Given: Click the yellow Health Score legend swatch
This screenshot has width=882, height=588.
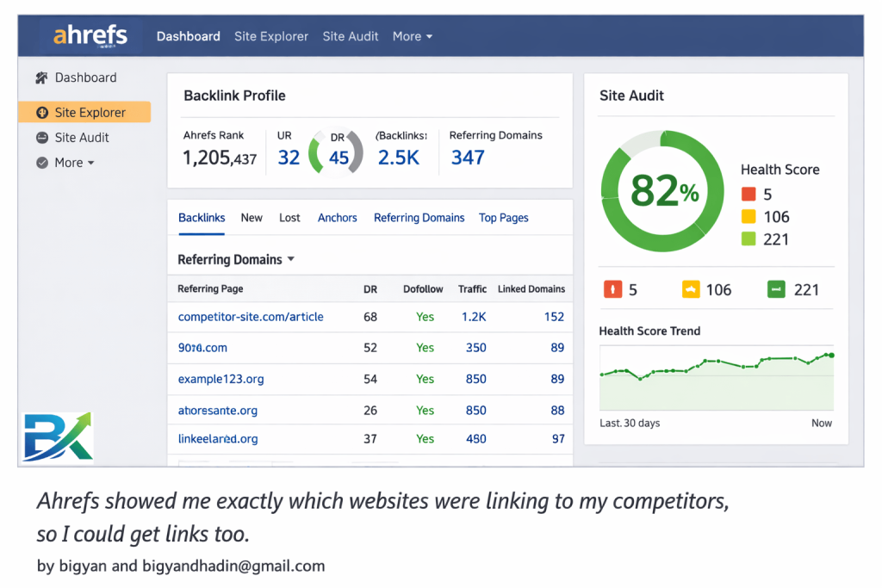Looking at the screenshot, I should pos(748,216).
